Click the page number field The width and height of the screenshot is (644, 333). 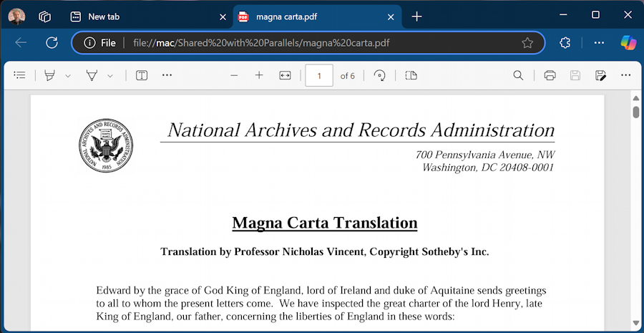tap(319, 75)
